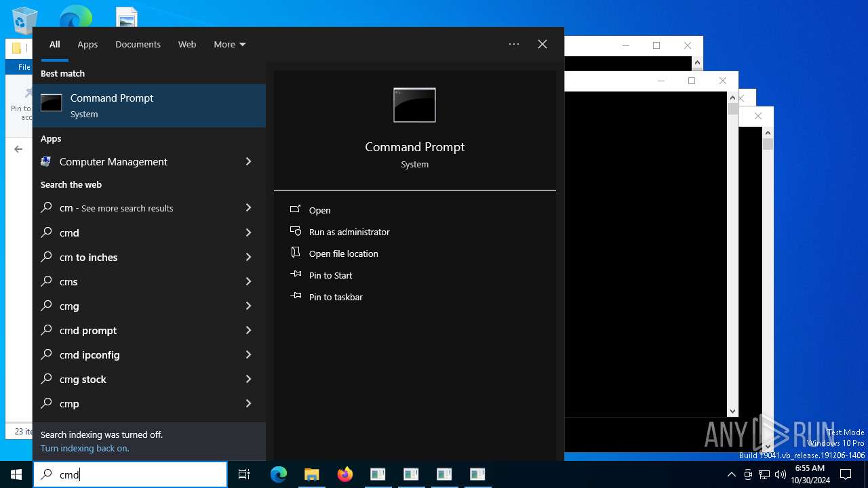Click the search box containing 'cmd'

click(x=130, y=474)
